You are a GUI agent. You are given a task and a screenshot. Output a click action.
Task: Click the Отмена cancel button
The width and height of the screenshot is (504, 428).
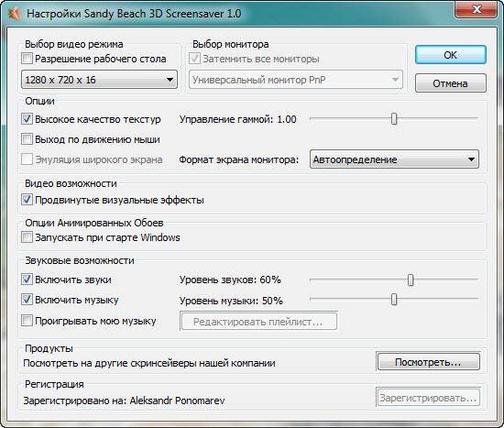[451, 83]
